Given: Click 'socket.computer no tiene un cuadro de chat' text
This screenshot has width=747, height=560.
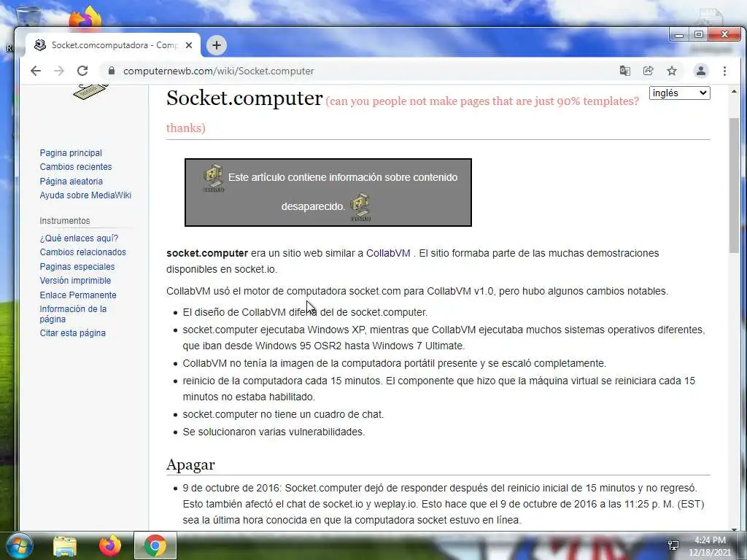Looking at the screenshot, I should [283, 414].
